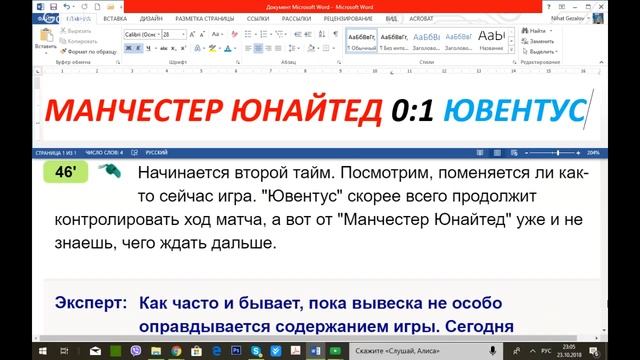Open Word Help question mark icon

[x=549, y=7]
